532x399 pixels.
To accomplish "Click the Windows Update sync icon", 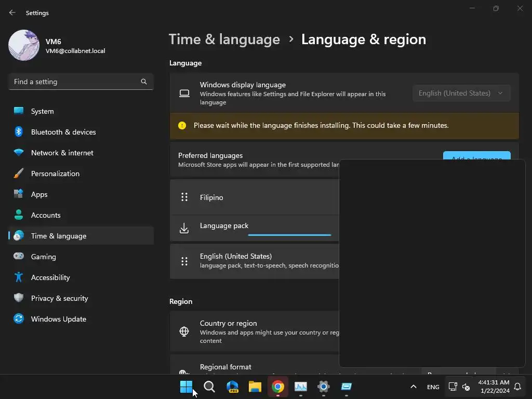I will click(x=19, y=318).
